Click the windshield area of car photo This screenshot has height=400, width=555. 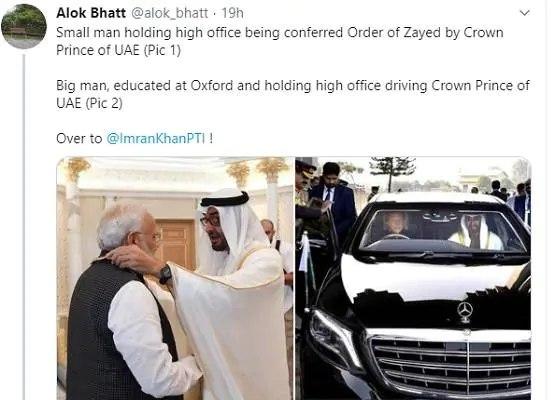pyautogui.click(x=442, y=230)
